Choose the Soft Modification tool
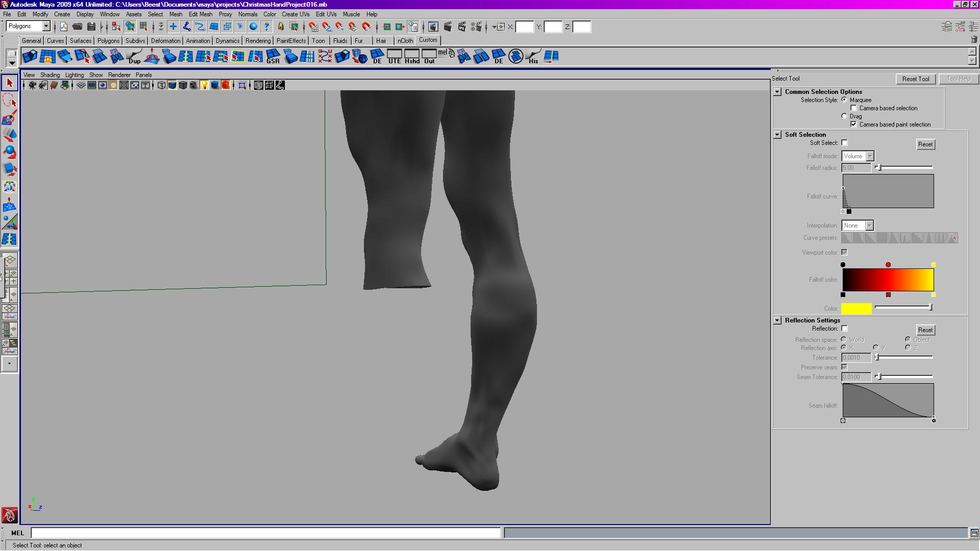The width and height of the screenshot is (980, 551). 10,205
